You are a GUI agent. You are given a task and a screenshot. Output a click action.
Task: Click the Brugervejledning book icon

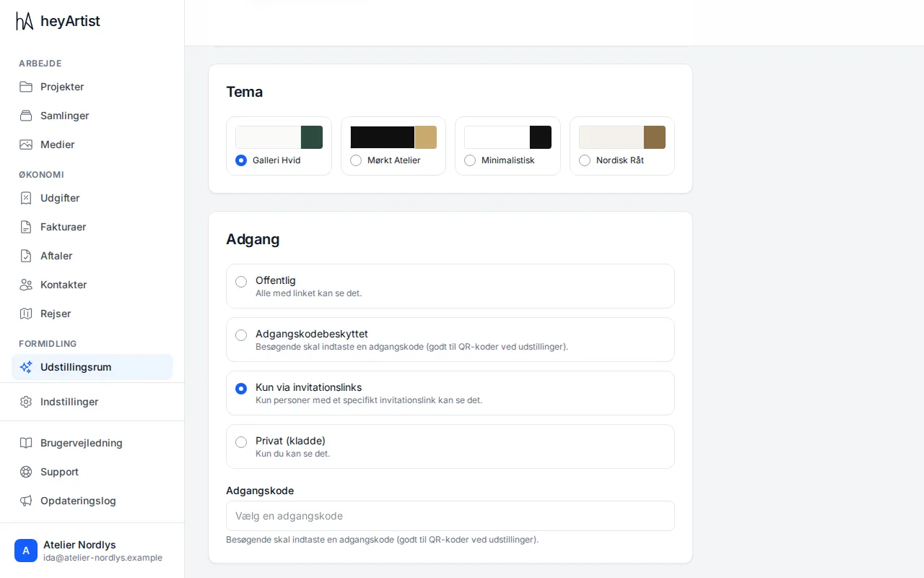point(26,443)
